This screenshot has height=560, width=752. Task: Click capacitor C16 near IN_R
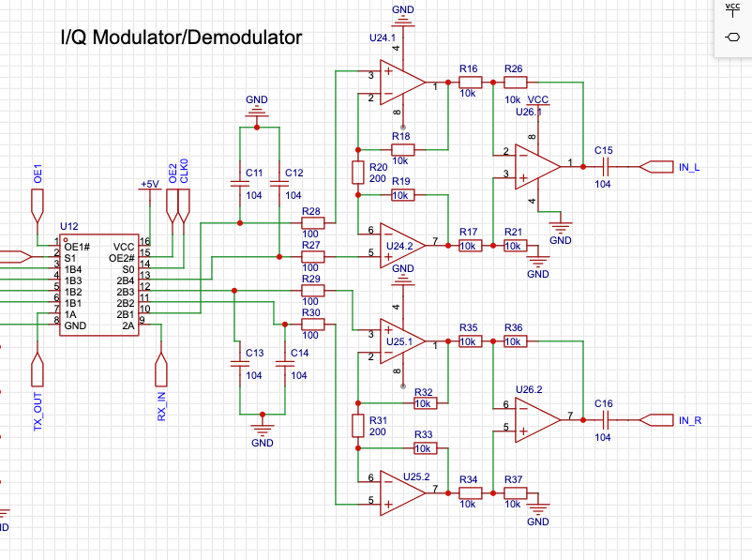click(x=605, y=418)
